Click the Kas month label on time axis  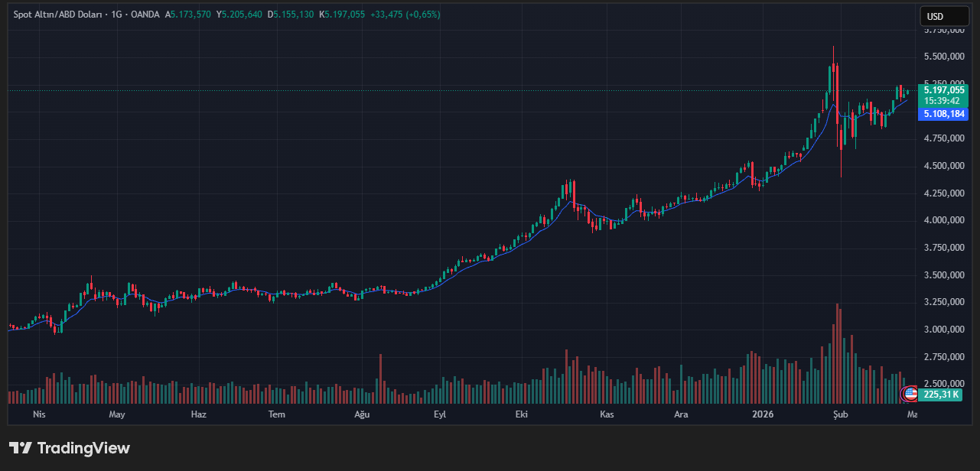[x=607, y=414]
